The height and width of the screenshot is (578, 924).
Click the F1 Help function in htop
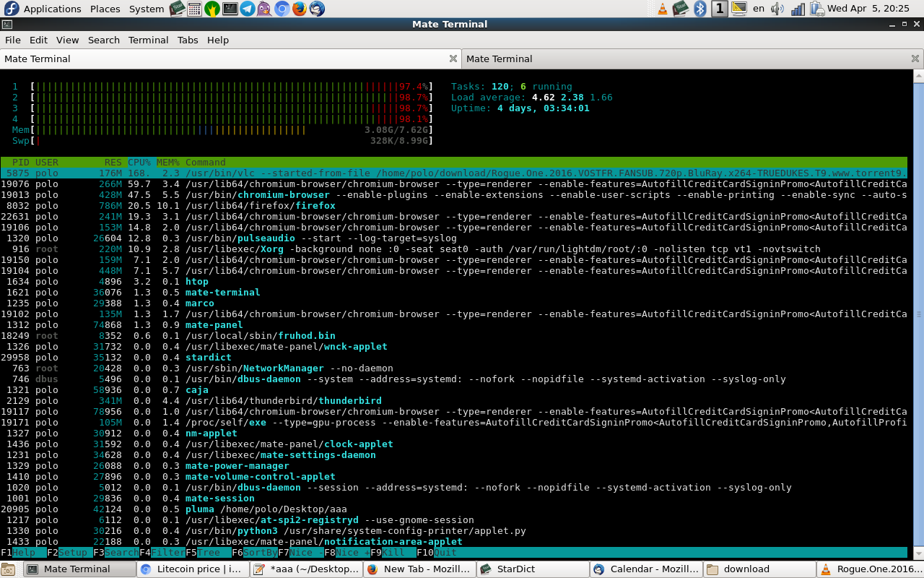(x=24, y=553)
